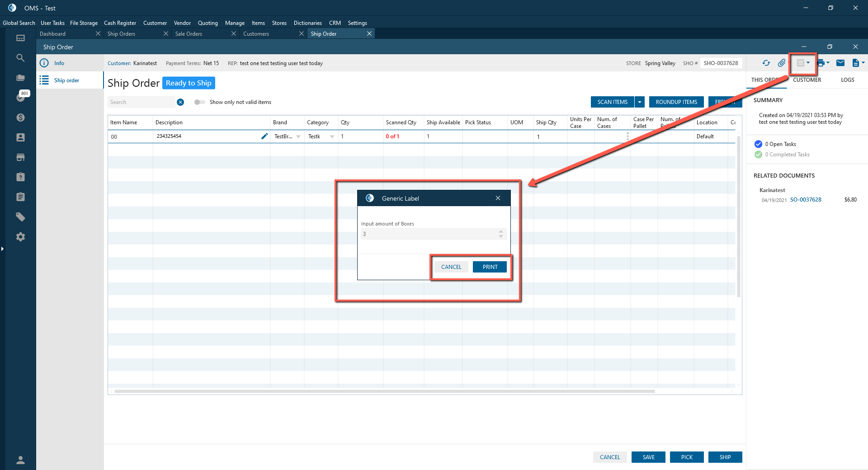Open related document SO-0037628 link
Viewport: 868px width, 470px height.
(806, 200)
